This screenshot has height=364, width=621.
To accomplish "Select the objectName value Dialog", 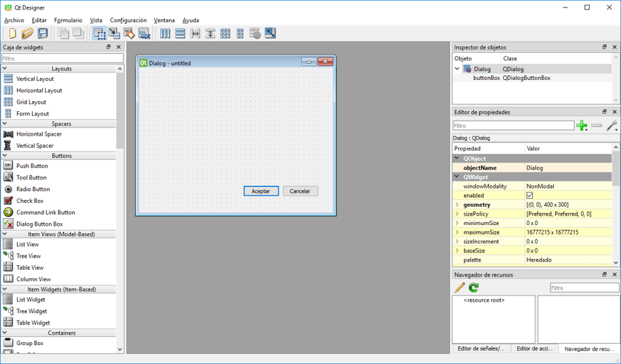I will coord(568,167).
